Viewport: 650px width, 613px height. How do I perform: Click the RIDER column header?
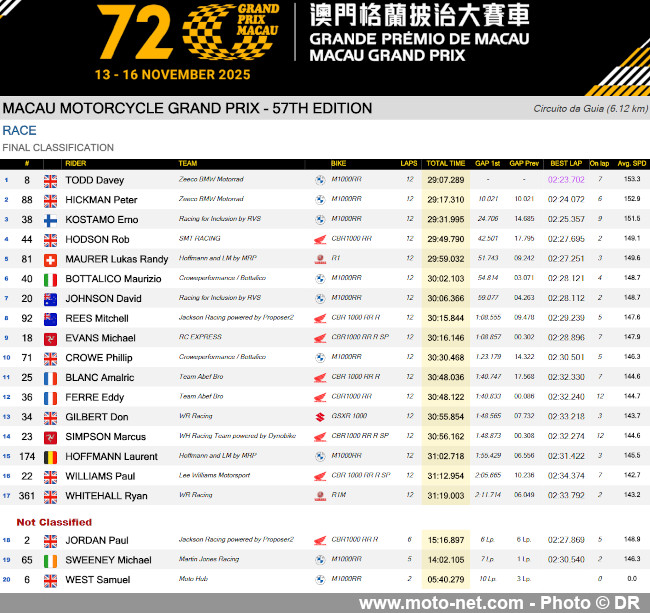coord(75,163)
